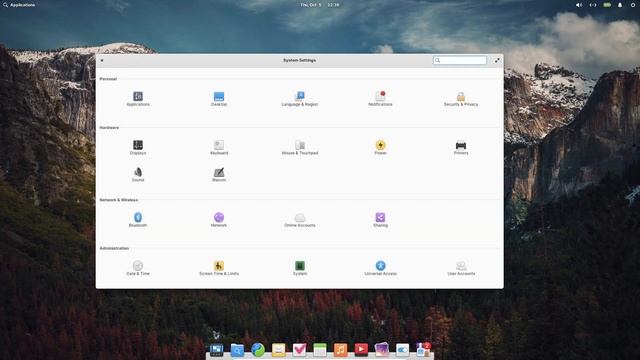The width and height of the screenshot is (640, 360).
Task: Open the Applications menu in top panel
Action: click(x=19, y=5)
